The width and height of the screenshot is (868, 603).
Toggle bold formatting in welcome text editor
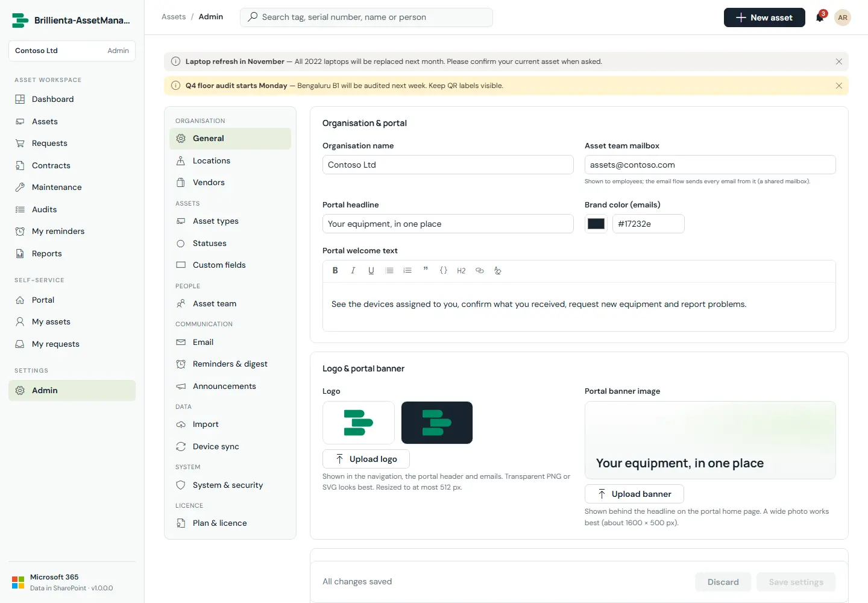[x=335, y=271]
